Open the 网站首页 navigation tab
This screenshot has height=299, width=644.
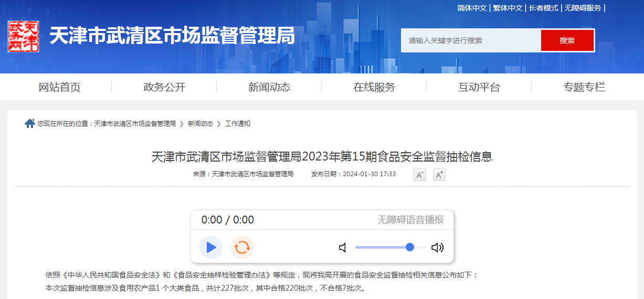tap(59, 87)
